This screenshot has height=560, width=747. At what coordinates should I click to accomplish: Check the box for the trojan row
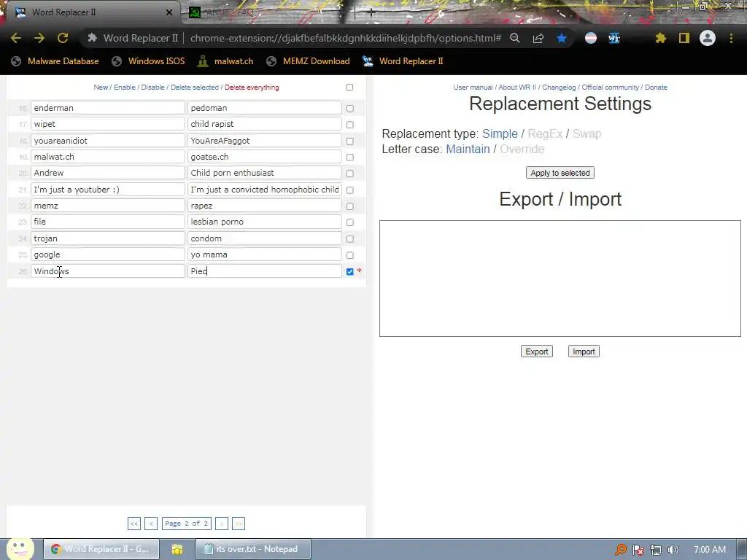point(350,239)
